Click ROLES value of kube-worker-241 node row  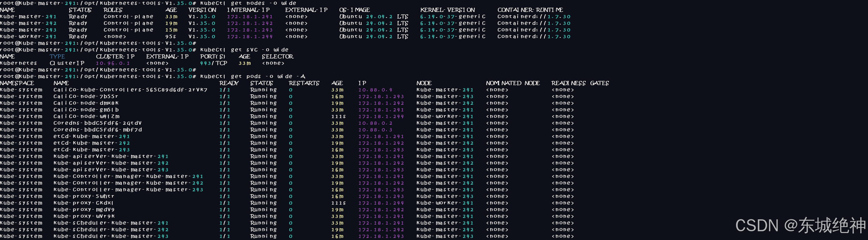(115, 37)
